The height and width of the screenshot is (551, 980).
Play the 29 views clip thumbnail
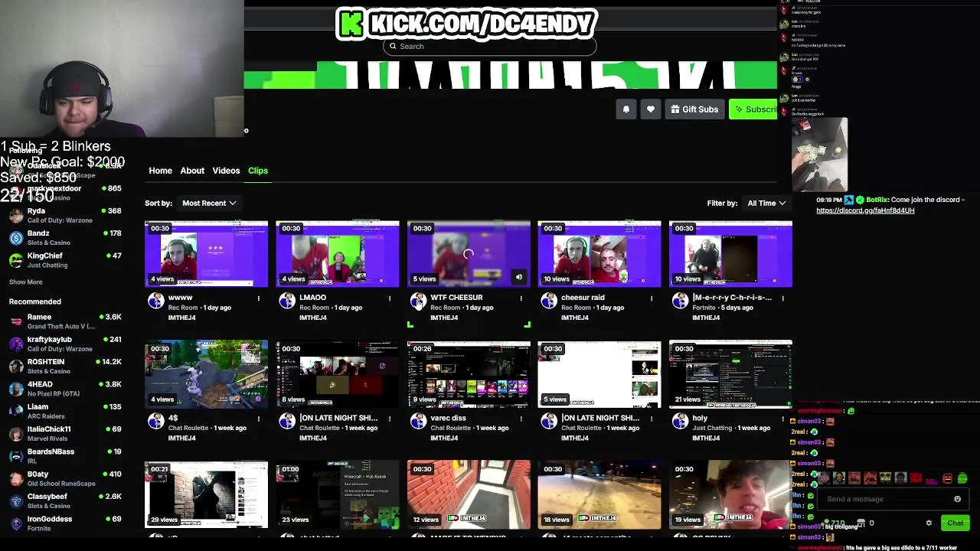(207, 494)
